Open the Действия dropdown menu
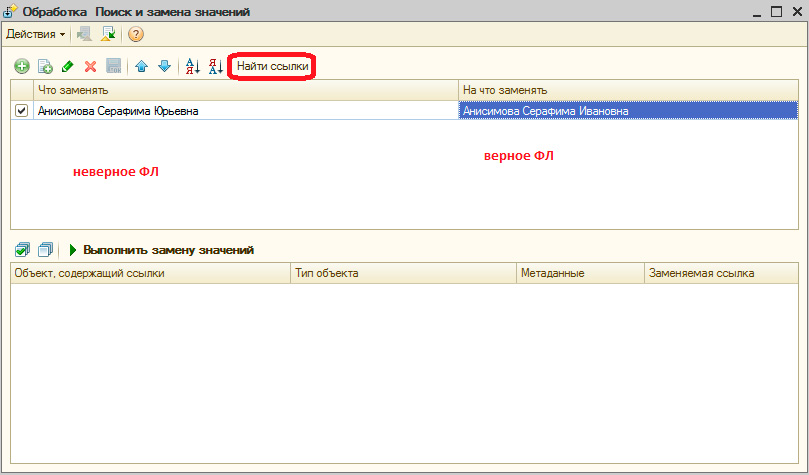Image resolution: width=809 pixels, height=475 pixels. 36,34
